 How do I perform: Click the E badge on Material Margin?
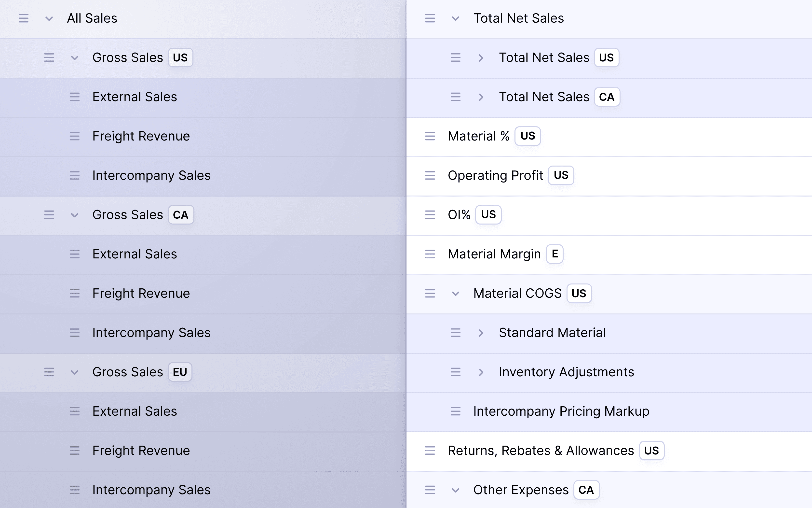point(555,254)
